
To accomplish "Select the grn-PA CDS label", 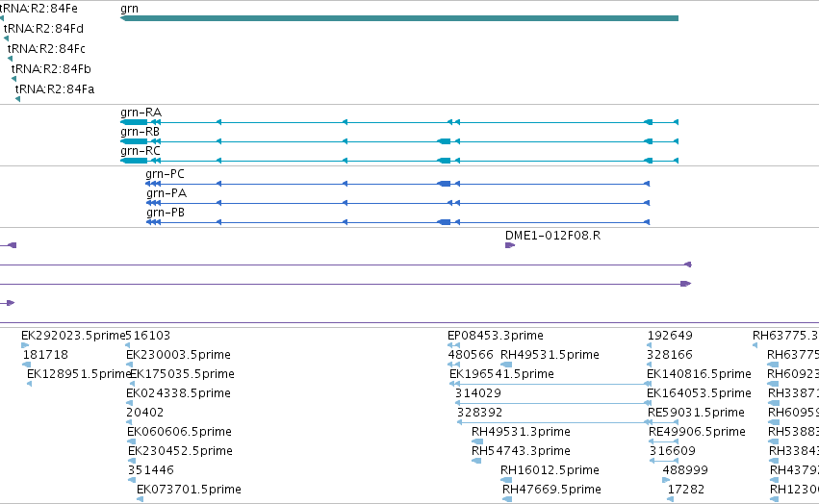I will click(166, 193).
